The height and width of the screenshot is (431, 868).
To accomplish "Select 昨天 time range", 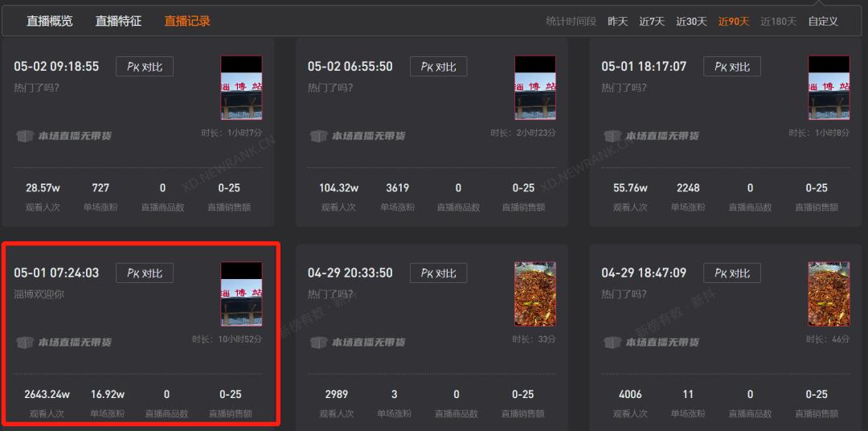I will (618, 22).
